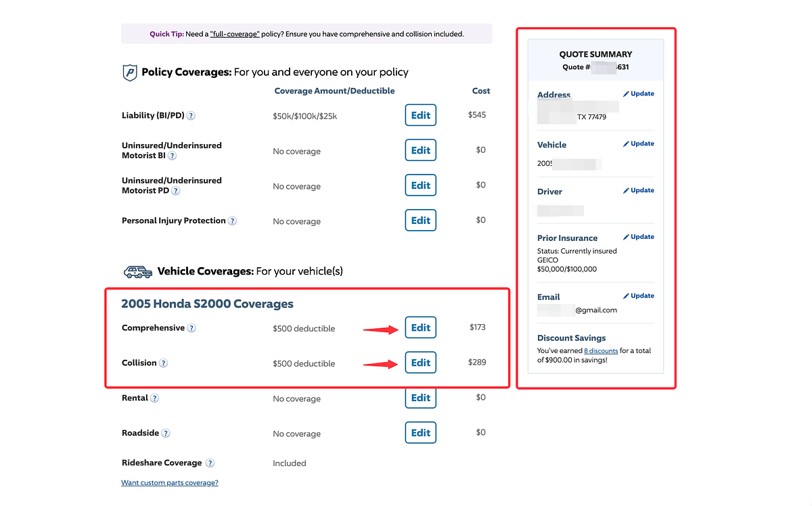The height and width of the screenshot is (506, 812).
Task: Edit Personal Injury Protection coverage
Action: tap(421, 221)
